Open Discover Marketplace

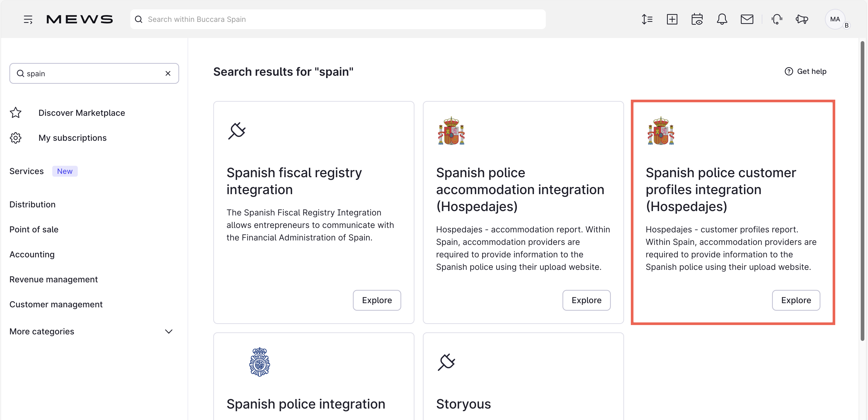coord(82,113)
